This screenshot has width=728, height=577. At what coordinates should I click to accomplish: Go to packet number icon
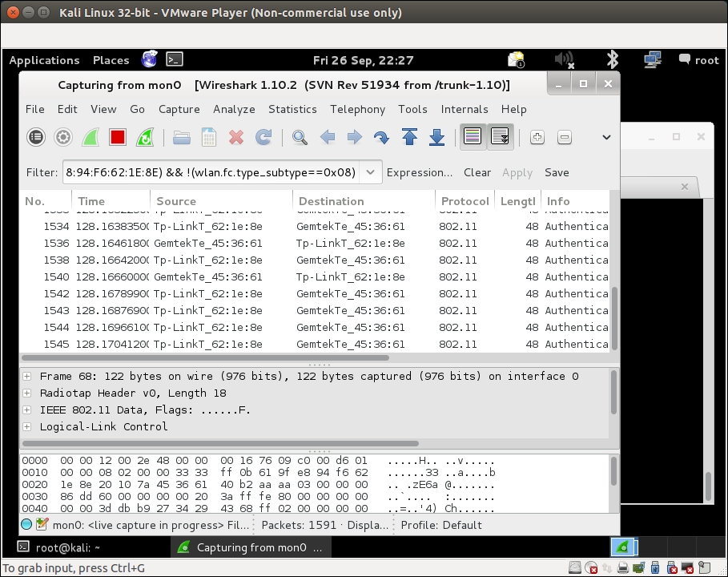click(x=381, y=137)
